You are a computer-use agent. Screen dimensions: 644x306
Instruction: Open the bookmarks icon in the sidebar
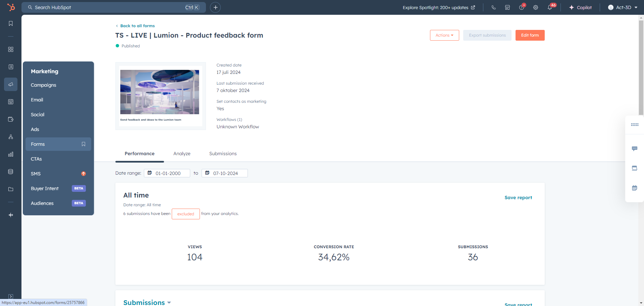[x=11, y=24]
